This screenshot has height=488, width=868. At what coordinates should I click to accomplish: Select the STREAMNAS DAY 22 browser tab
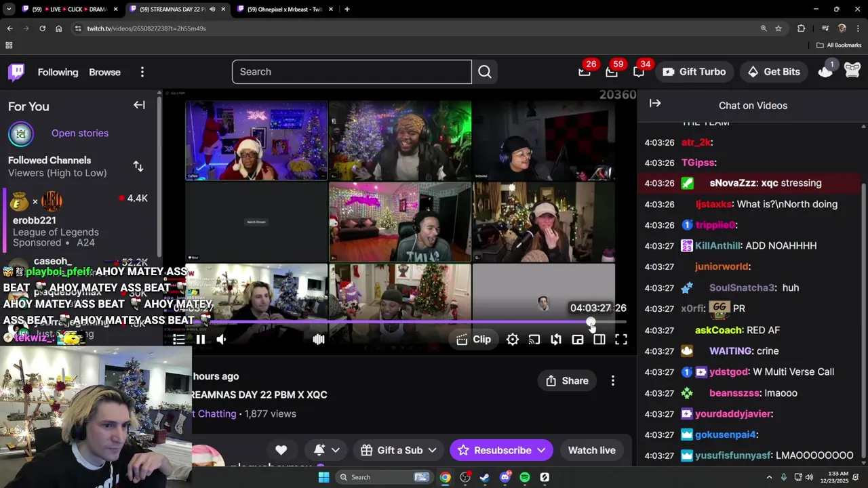(x=178, y=9)
